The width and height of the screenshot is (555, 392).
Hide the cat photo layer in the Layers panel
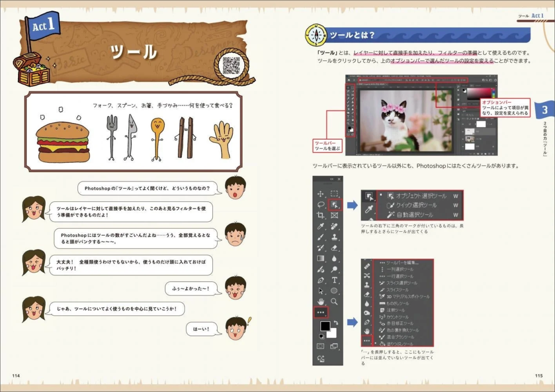click(462, 140)
